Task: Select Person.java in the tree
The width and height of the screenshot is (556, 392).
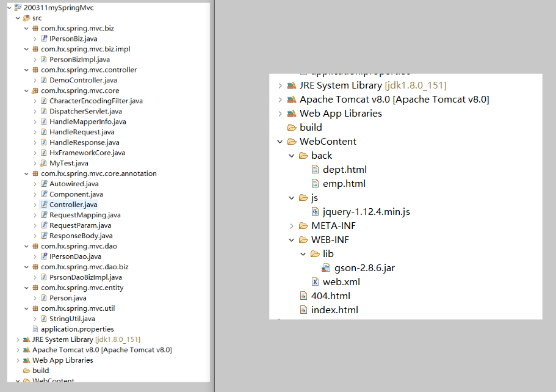Action: (68, 298)
